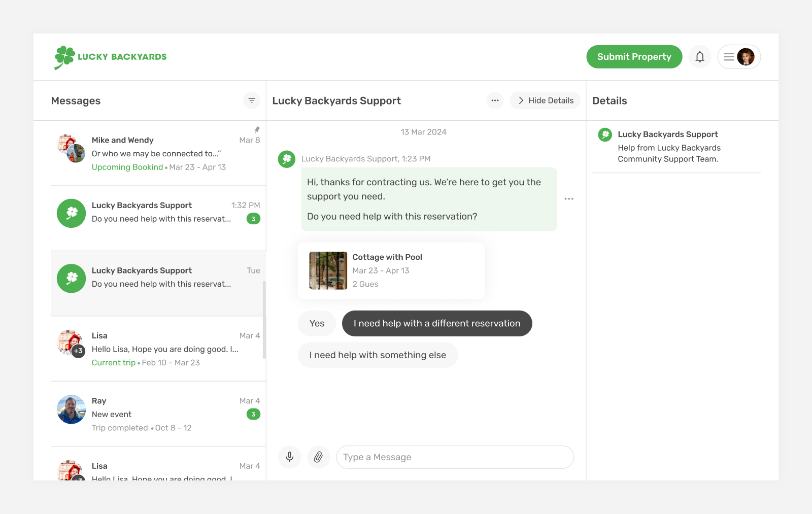Image resolution: width=812 pixels, height=514 pixels.
Task: Select the microphone icon to record audio
Action: click(289, 457)
